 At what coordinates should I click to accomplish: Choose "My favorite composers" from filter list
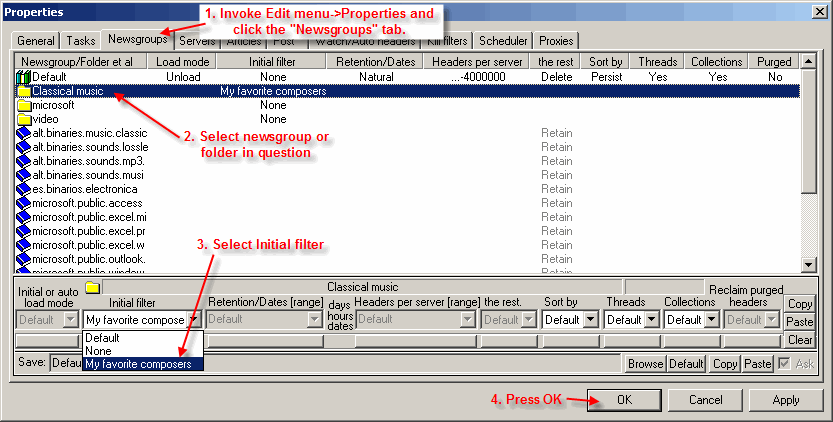click(x=139, y=364)
